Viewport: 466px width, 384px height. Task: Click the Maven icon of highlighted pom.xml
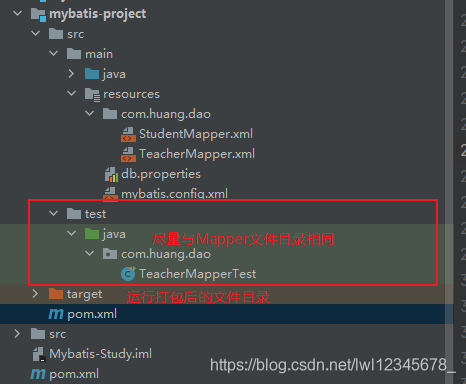[x=56, y=314]
